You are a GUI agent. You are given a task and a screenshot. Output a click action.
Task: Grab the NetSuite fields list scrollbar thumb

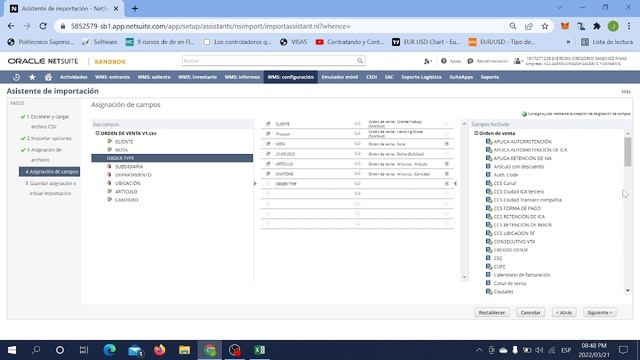(x=628, y=152)
